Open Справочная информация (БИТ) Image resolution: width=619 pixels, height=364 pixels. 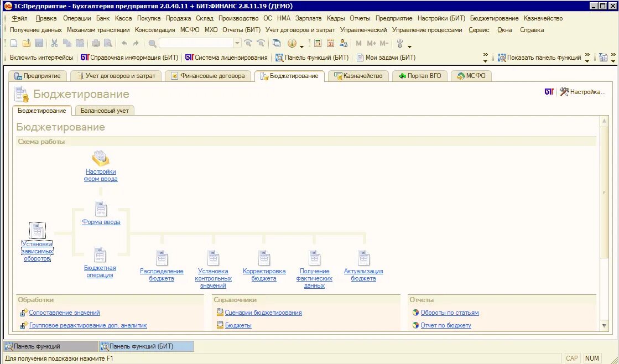129,58
